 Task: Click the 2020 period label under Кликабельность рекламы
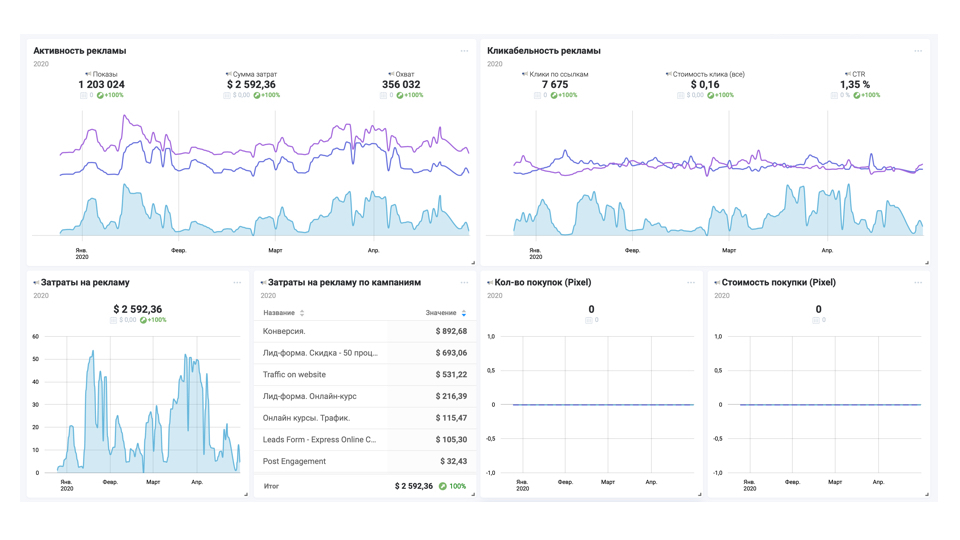pos(495,64)
